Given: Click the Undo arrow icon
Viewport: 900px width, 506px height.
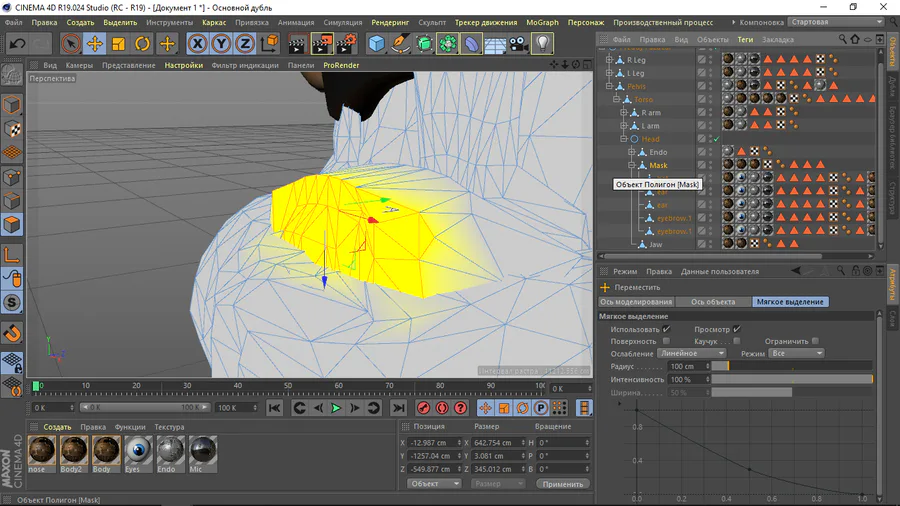Looking at the screenshot, I should pyautogui.click(x=17, y=44).
